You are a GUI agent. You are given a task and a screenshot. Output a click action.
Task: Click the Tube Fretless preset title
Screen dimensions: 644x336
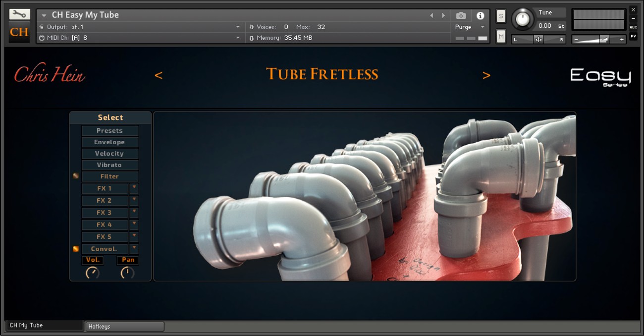(x=322, y=74)
